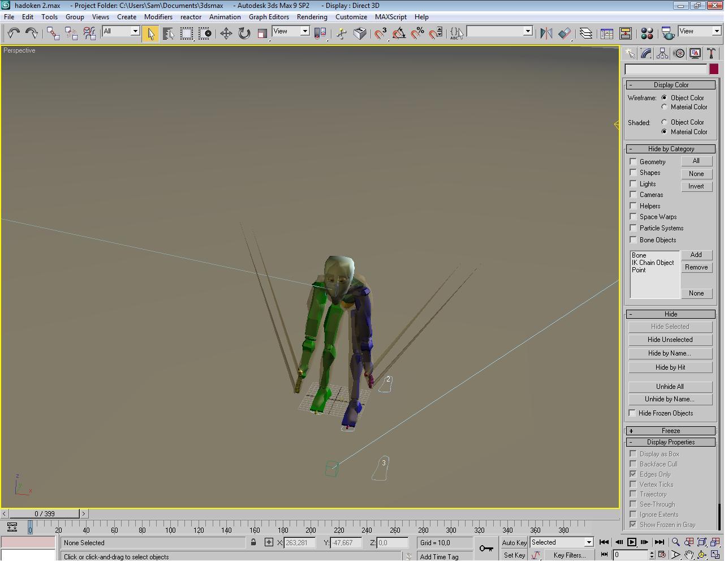Switch to the Modify command panel tab
Image resolution: width=728 pixels, height=561 pixels.
tap(646, 54)
